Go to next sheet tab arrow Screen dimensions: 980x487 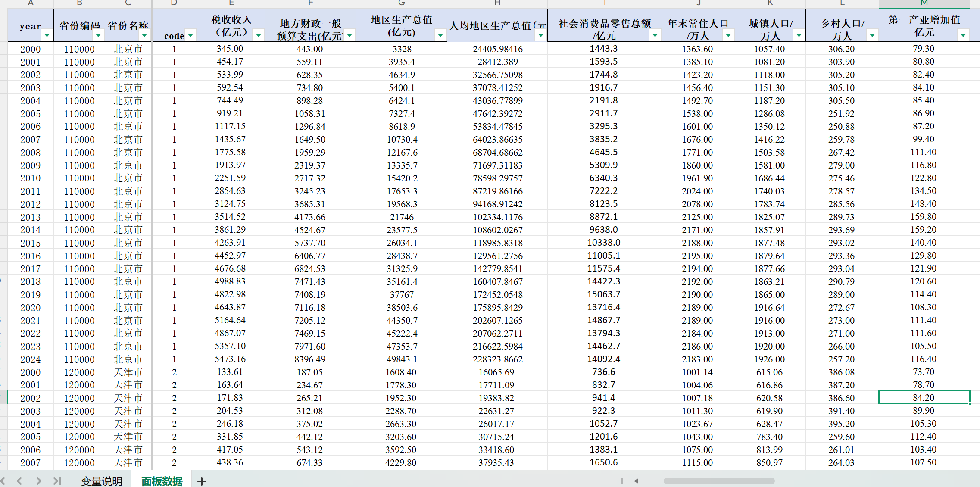click(39, 481)
